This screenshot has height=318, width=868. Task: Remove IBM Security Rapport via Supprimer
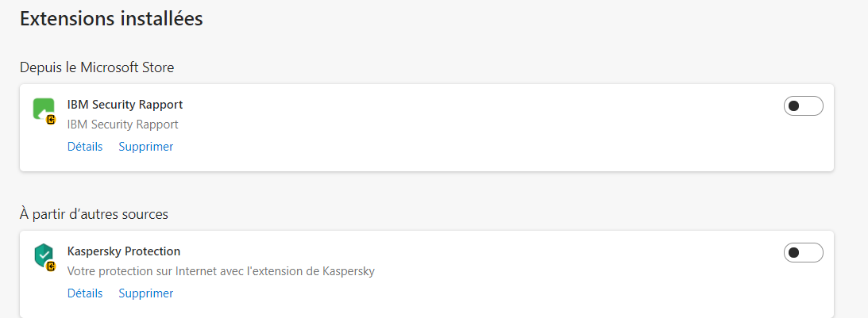(x=145, y=147)
